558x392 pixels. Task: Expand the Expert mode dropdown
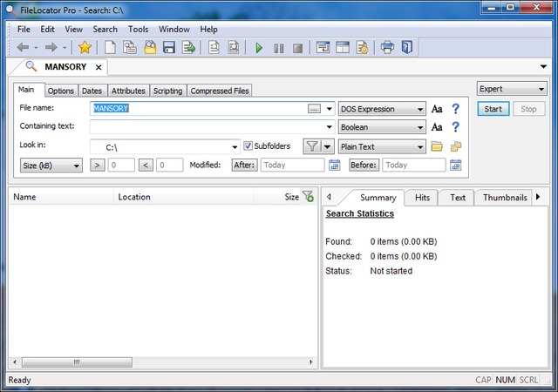(512, 89)
